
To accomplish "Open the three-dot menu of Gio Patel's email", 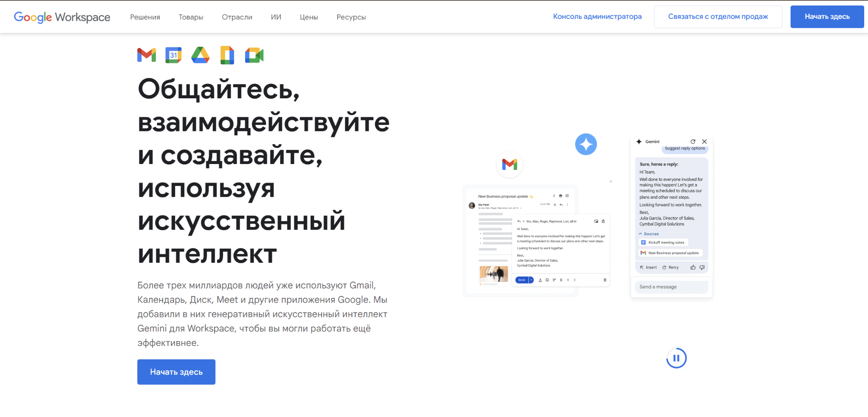I will point(568,205).
